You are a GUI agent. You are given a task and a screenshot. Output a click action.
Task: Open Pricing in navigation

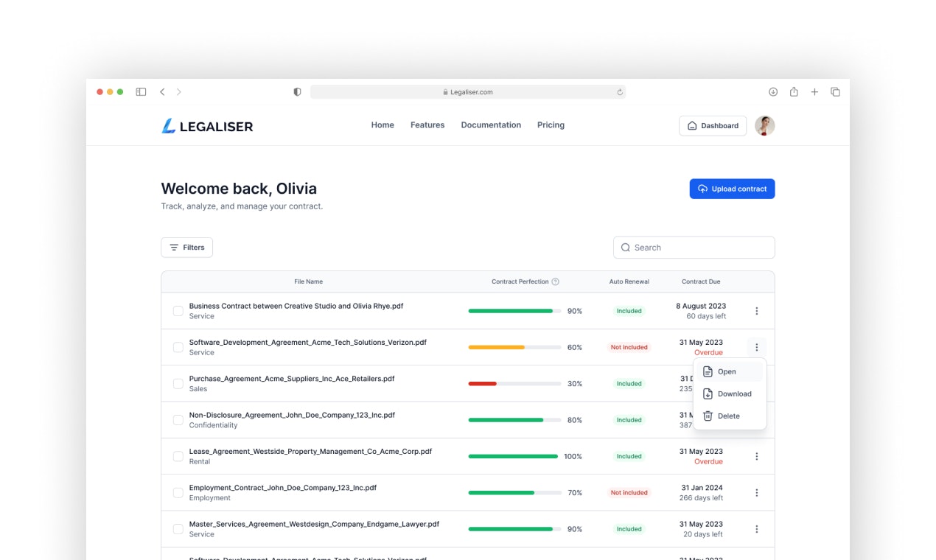(551, 125)
